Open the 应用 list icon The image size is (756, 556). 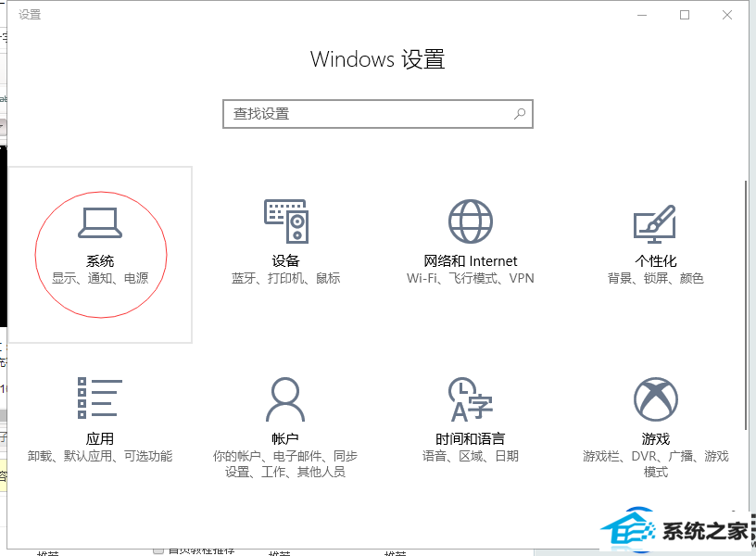pyautogui.click(x=100, y=398)
